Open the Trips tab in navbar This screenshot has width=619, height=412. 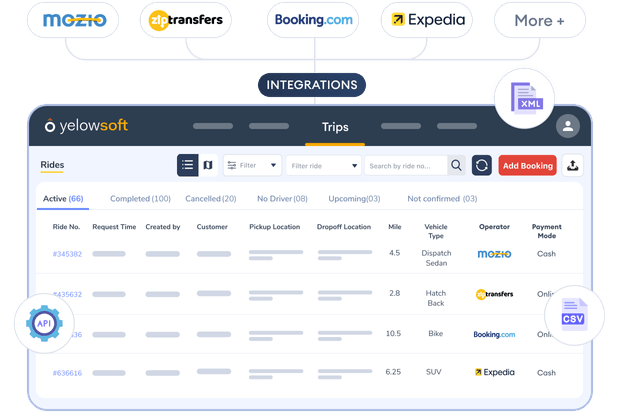pos(335,127)
